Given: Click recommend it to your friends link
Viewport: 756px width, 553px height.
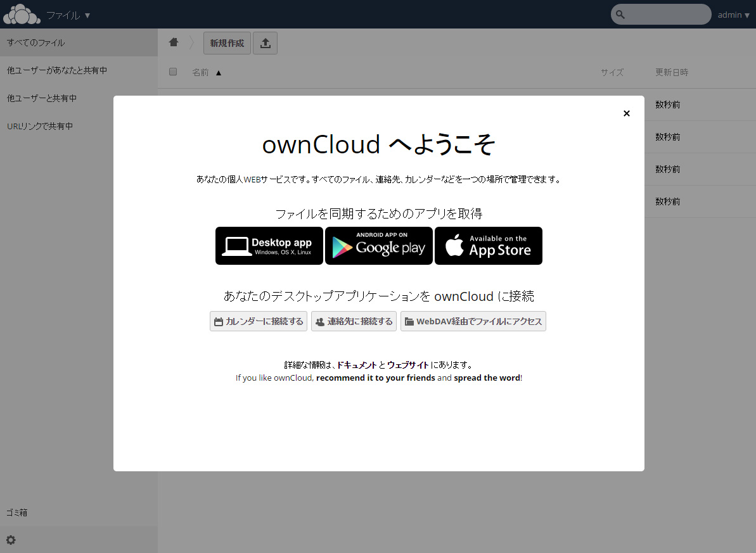Looking at the screenshot, I should [376, 378].
